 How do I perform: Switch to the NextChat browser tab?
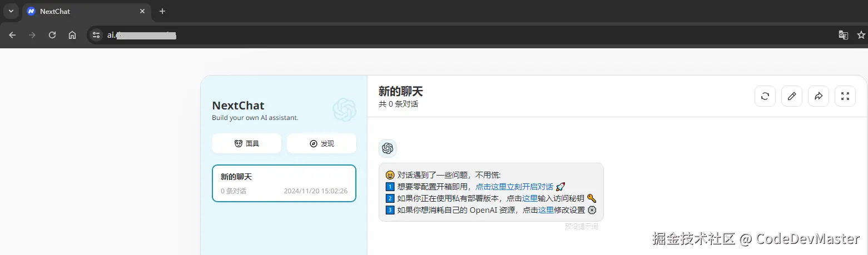(86, 11)
